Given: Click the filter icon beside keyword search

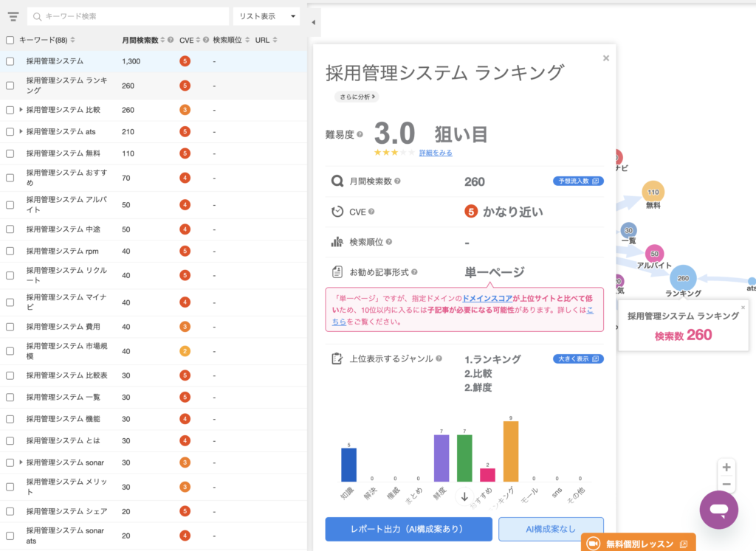Looking at the screenshot, I should pos(13,16).
